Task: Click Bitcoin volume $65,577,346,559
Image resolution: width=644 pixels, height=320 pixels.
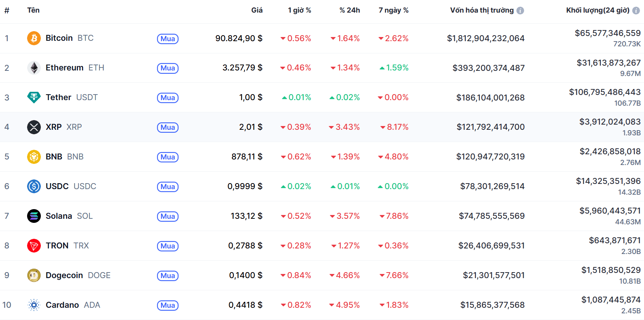Action: click(608, 33)
